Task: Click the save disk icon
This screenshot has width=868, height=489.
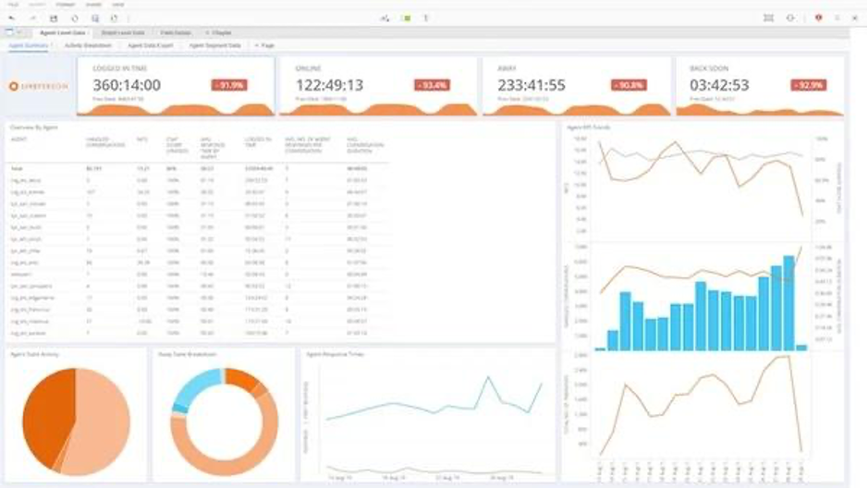Action: 53,18
